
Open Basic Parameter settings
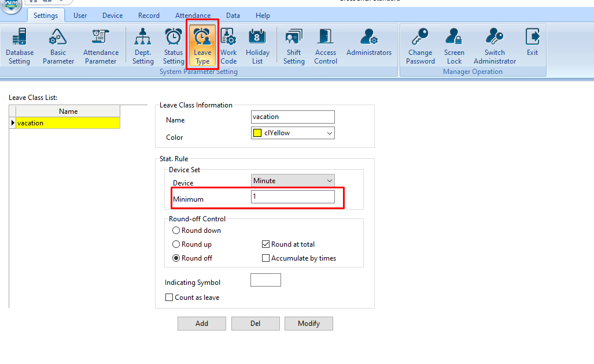coord(58,46)
